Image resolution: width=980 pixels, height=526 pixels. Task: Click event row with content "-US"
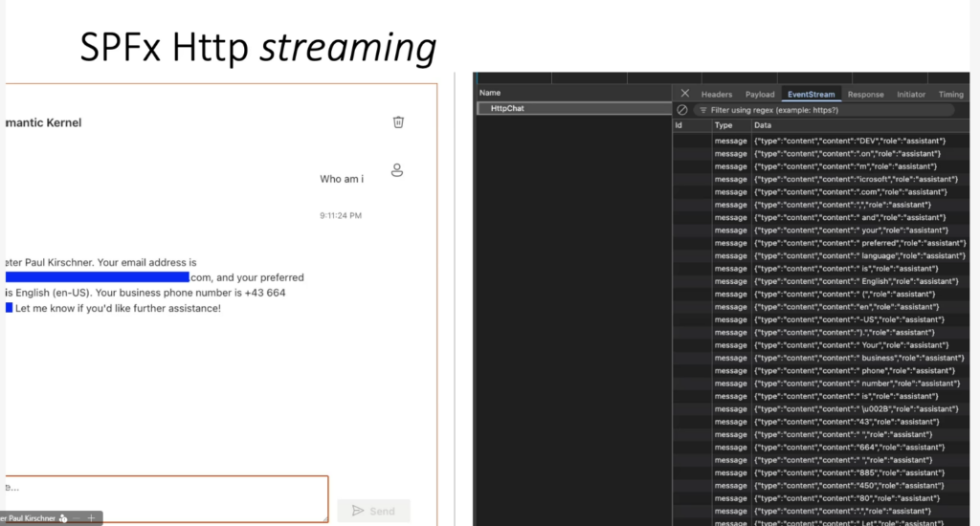tap(820, 319)
